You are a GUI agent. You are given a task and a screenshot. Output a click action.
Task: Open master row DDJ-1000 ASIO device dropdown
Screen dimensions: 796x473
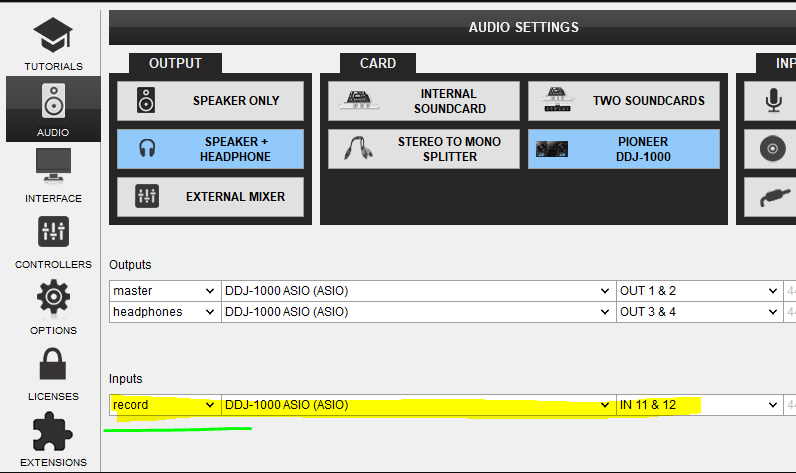coord(418,291)
